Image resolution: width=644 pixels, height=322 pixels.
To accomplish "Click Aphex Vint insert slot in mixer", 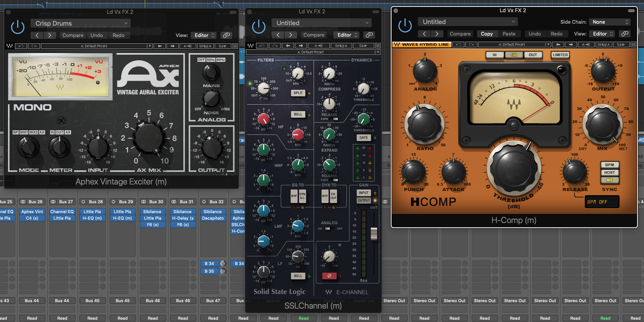I will [32, 212].
